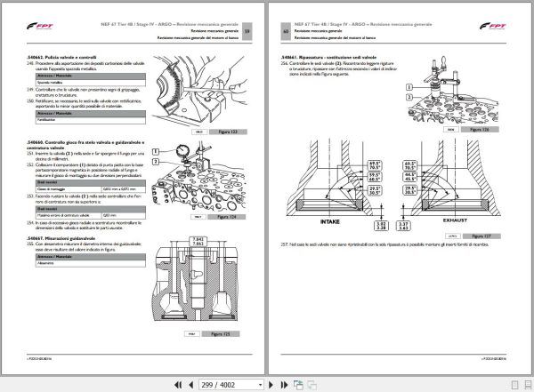534x392 pixels.
Task: Click the FPT logo on page 59
Action: (x=40, y=26)
